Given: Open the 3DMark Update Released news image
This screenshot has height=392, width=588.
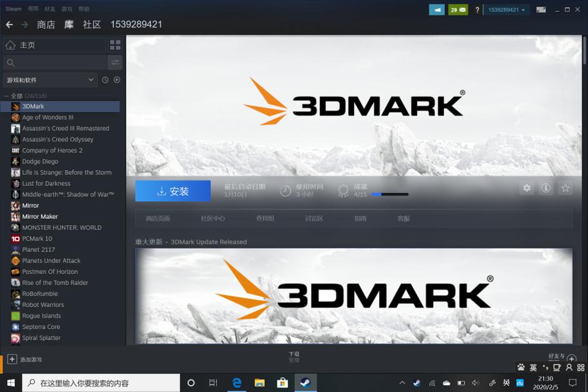Looking at the screenshot, I should [353, 296].
